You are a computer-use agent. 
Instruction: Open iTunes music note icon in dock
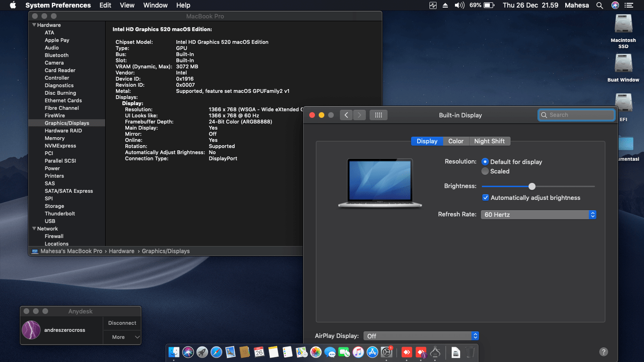(x=358, y=352)
